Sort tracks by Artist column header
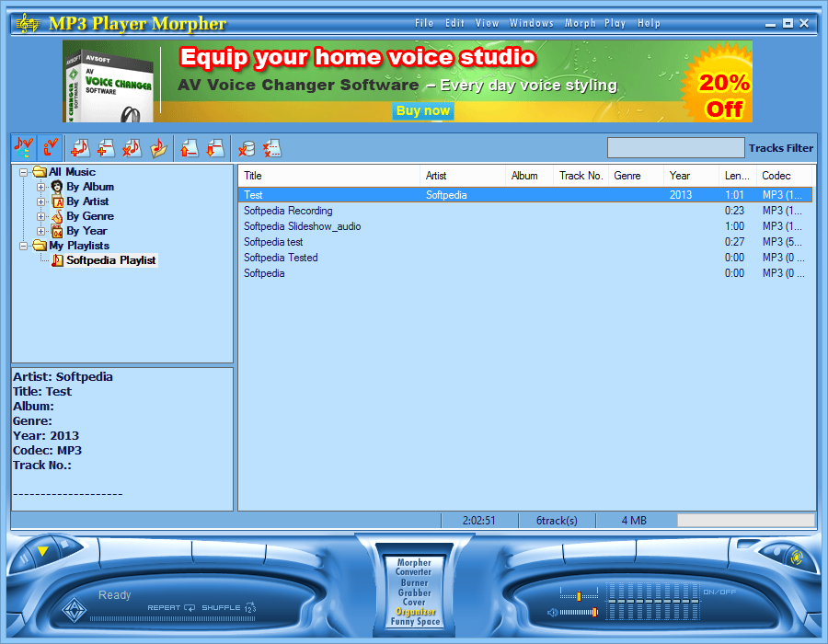 (x=463, y=176)
